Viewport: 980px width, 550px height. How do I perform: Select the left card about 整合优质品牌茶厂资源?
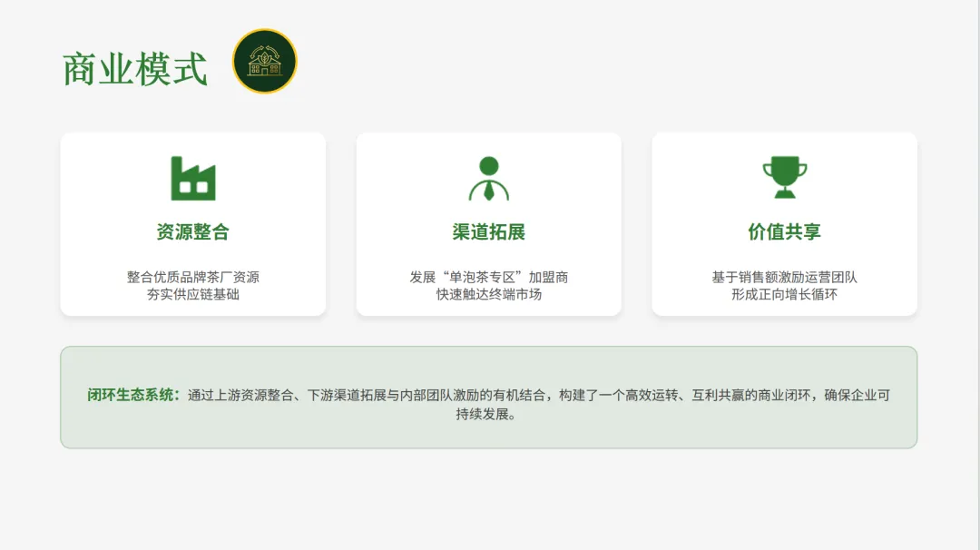[192, 223]
